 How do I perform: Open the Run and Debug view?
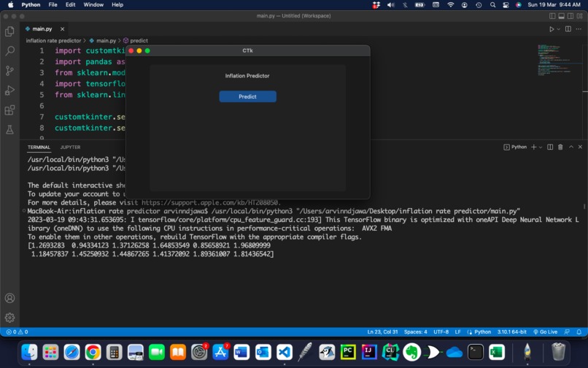pos(9,90)
